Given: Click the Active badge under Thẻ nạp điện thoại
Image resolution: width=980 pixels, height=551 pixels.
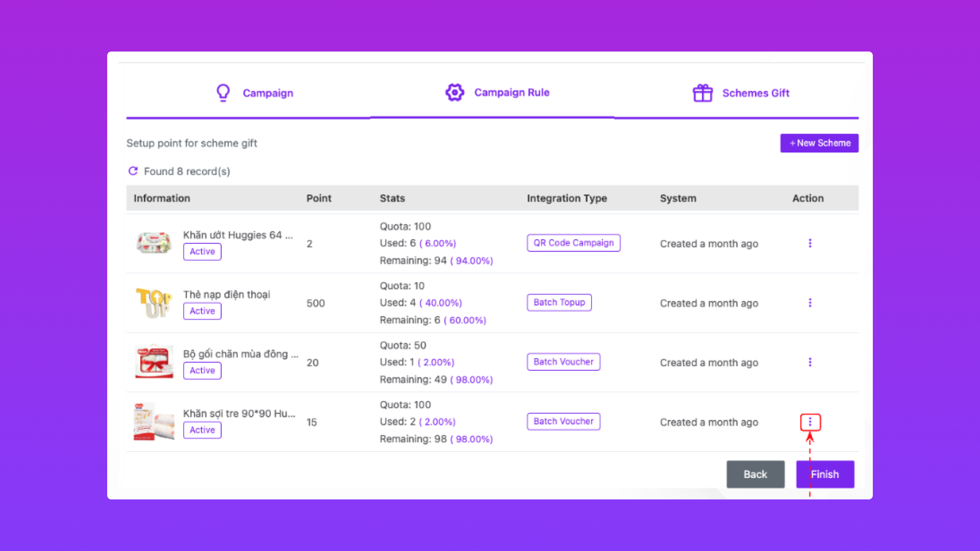Looking at the screenshot, I should coord(202,311).
